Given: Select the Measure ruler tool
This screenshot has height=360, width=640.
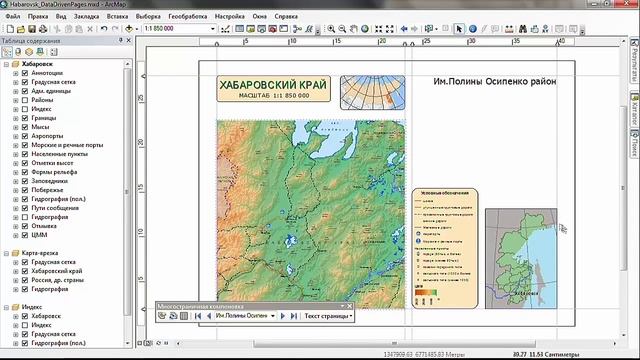Looking at the screenshot, I should pos(509,29).
